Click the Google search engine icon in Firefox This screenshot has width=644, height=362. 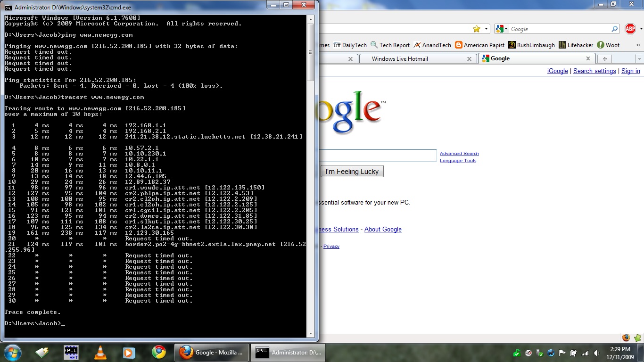(500, 29)
